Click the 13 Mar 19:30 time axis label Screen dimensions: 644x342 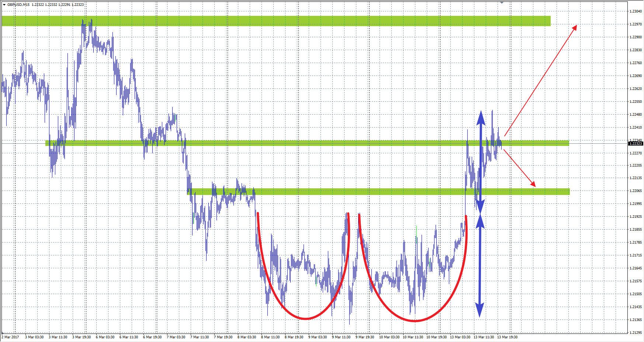pyautogui.click(x=507, y=337)
